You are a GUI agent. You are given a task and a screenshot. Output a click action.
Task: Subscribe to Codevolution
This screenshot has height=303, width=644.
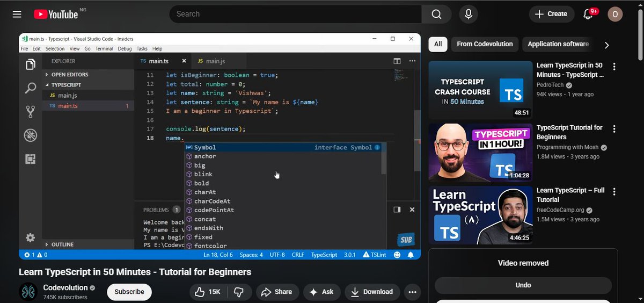129,292
